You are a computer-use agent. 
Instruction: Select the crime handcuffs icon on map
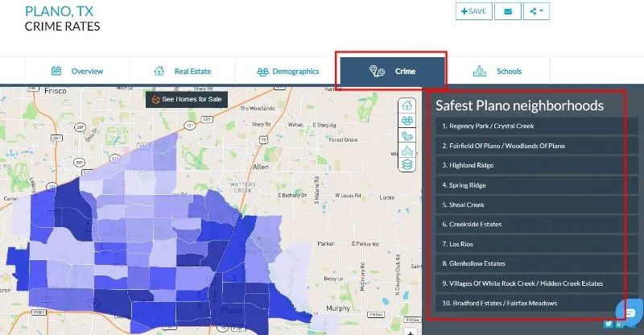(407, 134)
